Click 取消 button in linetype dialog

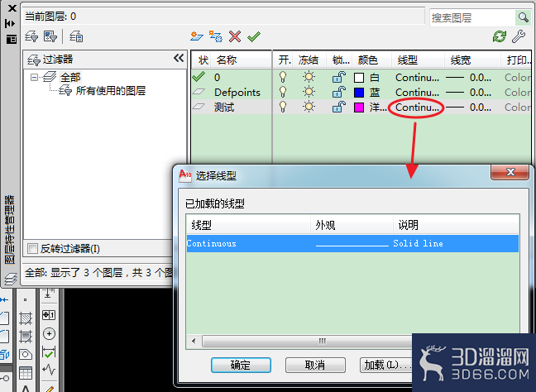[x=315, y=365]
